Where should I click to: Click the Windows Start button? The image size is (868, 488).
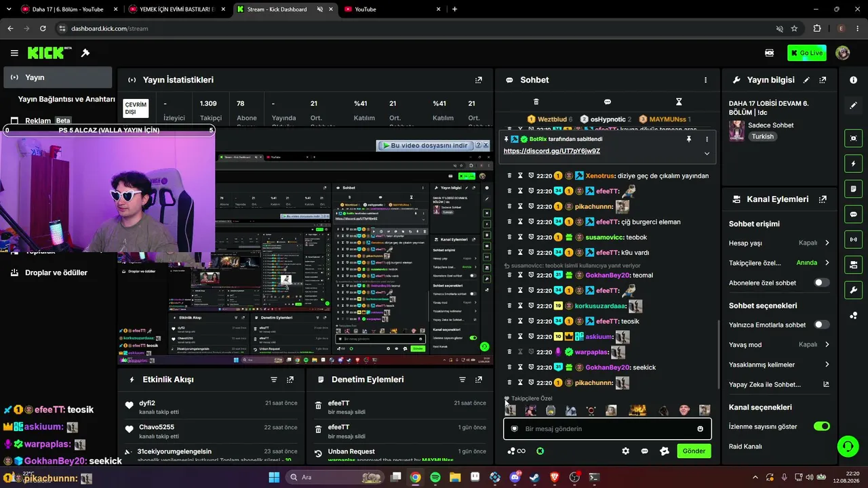[274, 477]
